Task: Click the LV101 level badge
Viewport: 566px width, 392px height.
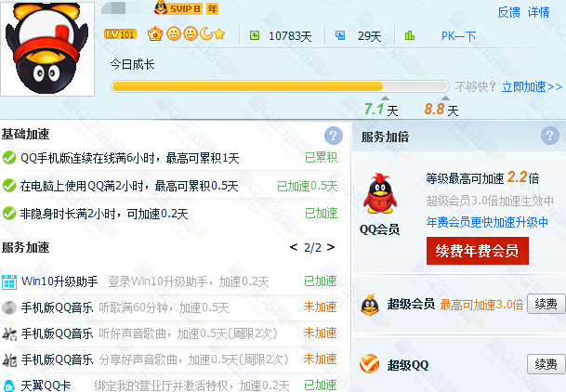Action: [120, 34]
